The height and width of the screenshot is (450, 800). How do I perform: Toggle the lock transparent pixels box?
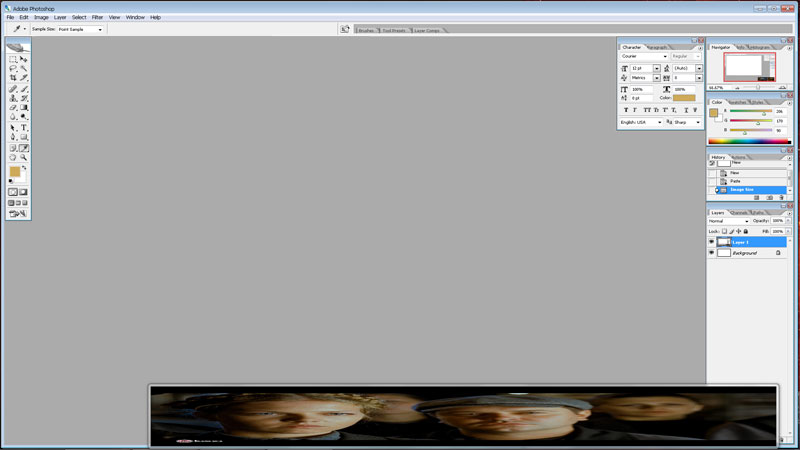coord(725,231)
